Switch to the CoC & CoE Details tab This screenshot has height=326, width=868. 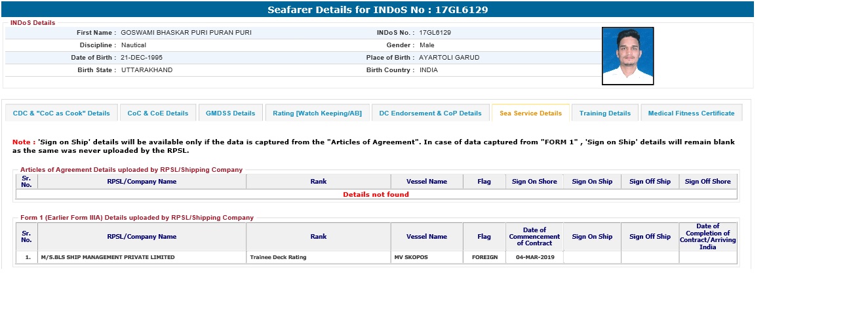tap(157, 113)
